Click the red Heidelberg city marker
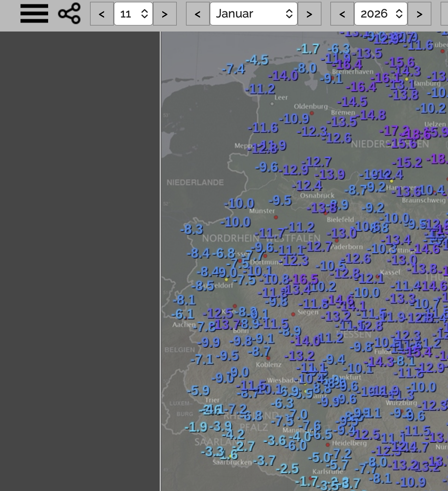This screenshot has height=491, width=448. coord(328,445)
